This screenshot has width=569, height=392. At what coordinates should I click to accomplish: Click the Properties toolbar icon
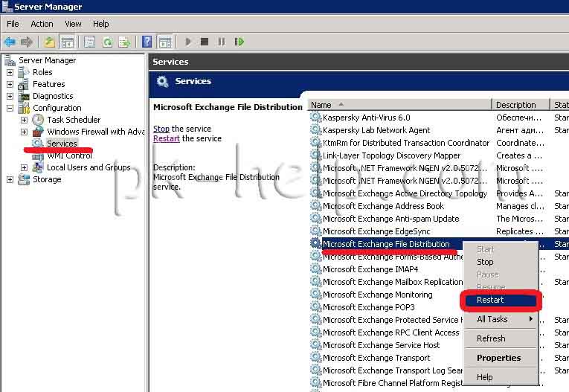[x=90, y=42]
